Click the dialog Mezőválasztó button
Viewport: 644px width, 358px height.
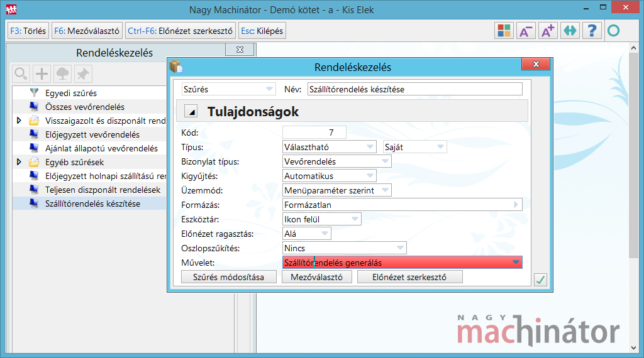[317, 277]
